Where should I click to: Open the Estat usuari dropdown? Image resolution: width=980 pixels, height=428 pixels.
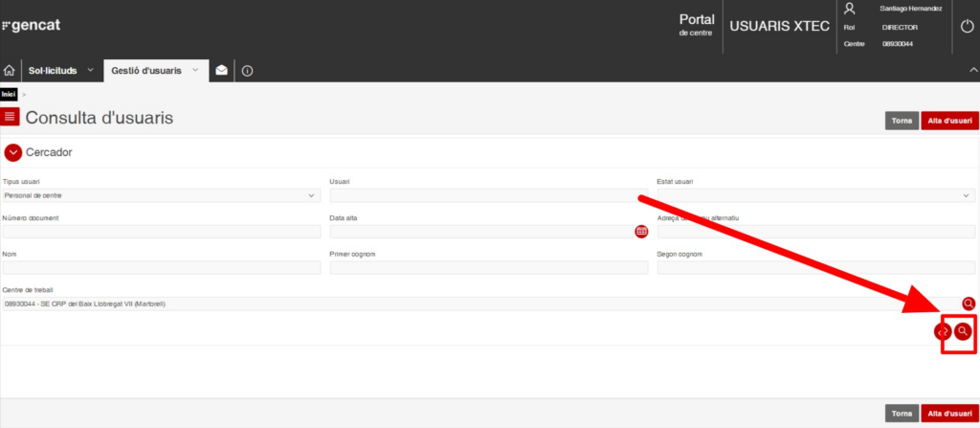point(815,195)
